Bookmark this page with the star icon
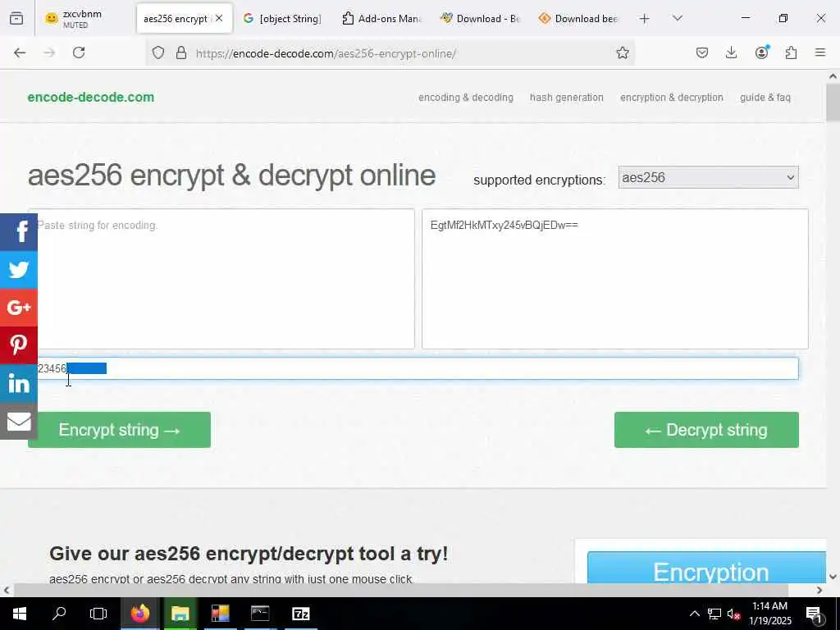This screenshot has width=840, height=630. click(x=622, y=52)
